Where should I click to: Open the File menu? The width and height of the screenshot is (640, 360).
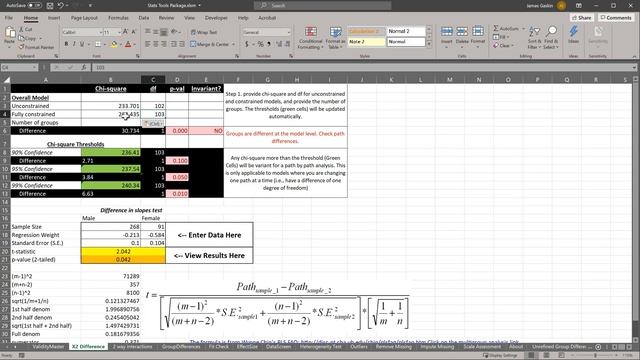pos(9,18)
